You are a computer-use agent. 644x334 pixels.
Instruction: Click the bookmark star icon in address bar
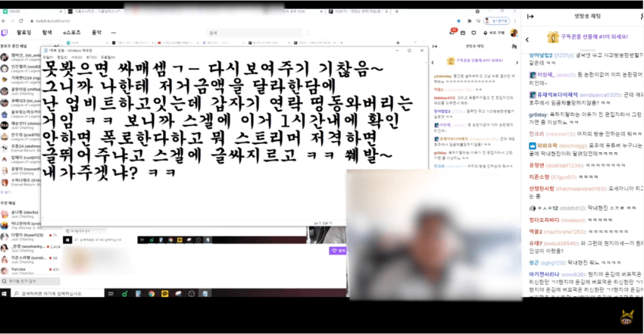click(458, 21)
